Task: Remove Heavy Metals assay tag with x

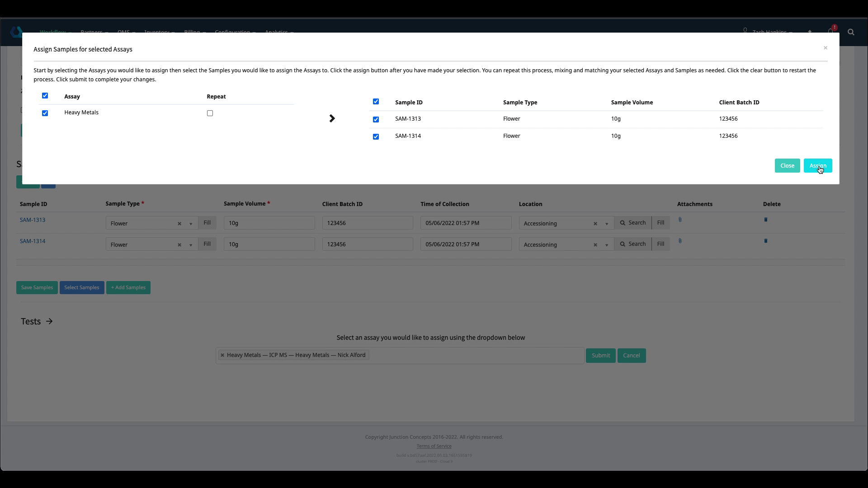Action: [x=222, y=355]
